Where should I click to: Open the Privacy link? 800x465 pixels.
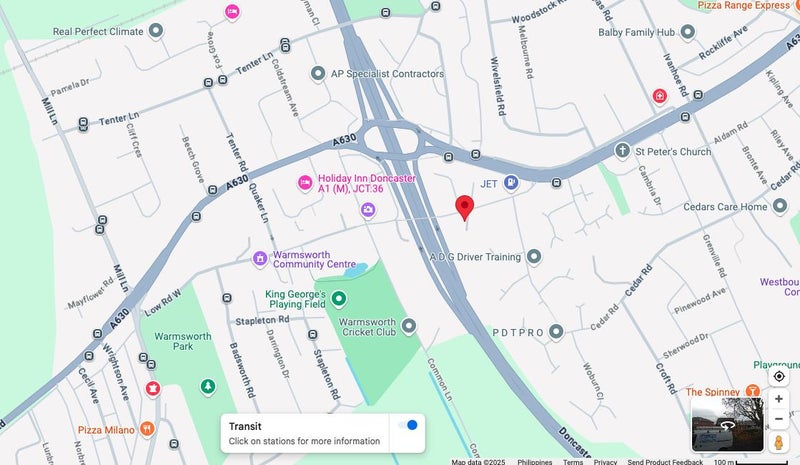[x=605, y=461]
